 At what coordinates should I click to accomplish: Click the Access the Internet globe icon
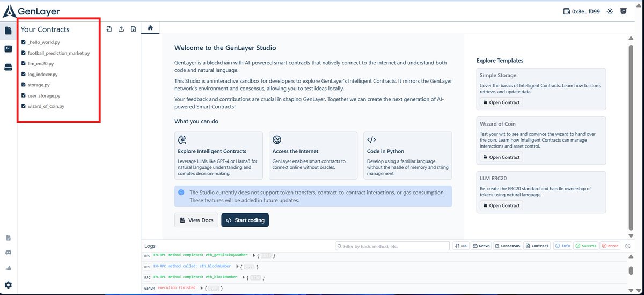277,140
